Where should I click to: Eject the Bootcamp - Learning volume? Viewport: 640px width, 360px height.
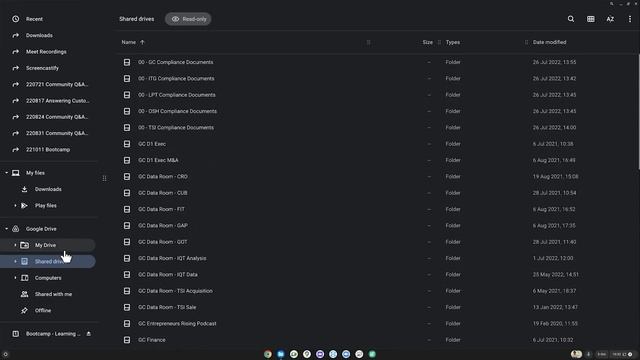tap(89, 334)
